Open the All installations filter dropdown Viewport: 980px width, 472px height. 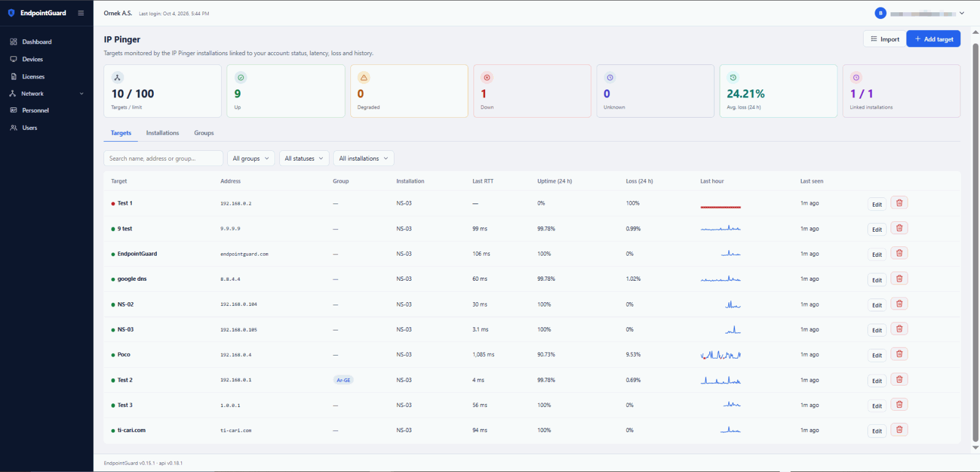tap(363, 158)
